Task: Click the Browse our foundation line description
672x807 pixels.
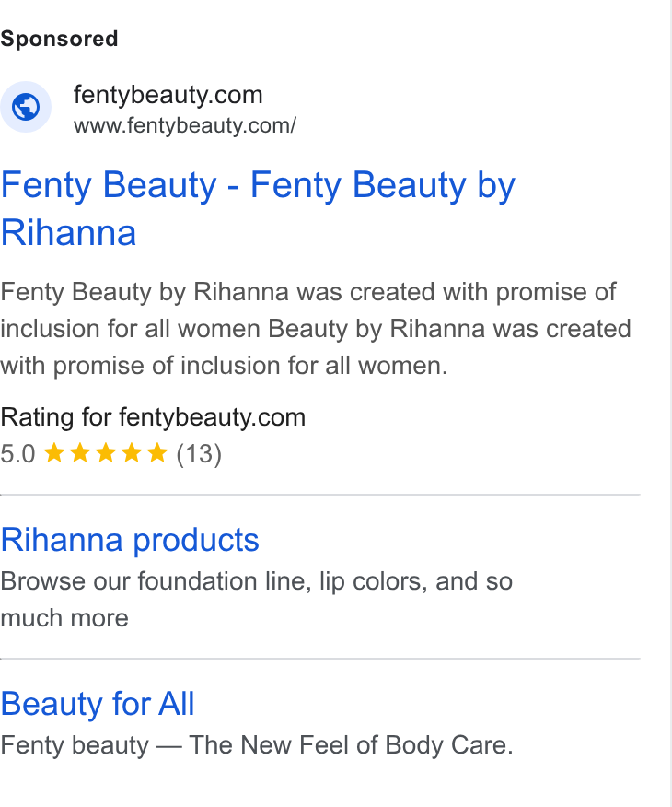Action: tap(257, 600)
